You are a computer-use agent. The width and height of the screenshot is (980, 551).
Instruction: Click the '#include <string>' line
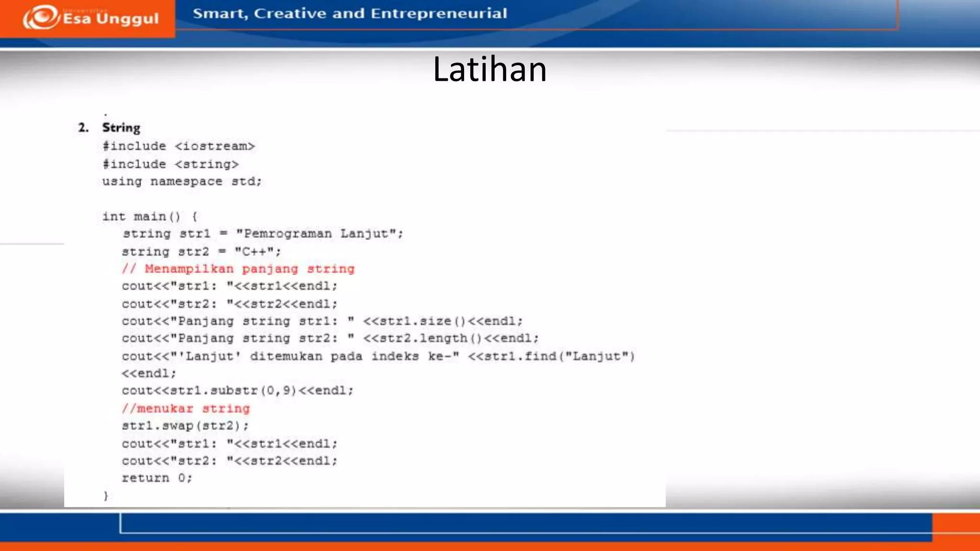pyautogui.click(x=170, y=164)
